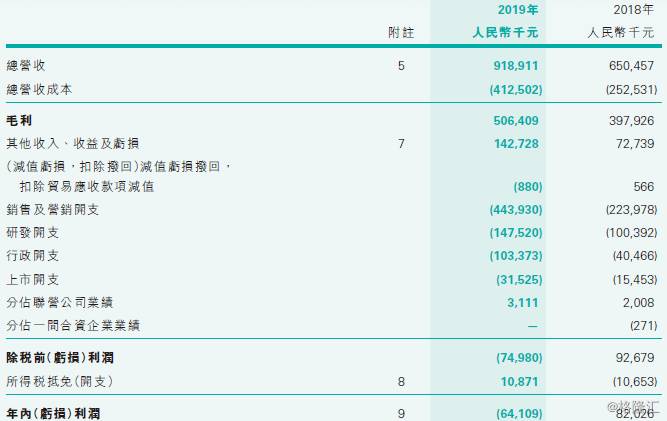667x421 pixels.
Task: Select the value 92,679
Action: (635, 358)
